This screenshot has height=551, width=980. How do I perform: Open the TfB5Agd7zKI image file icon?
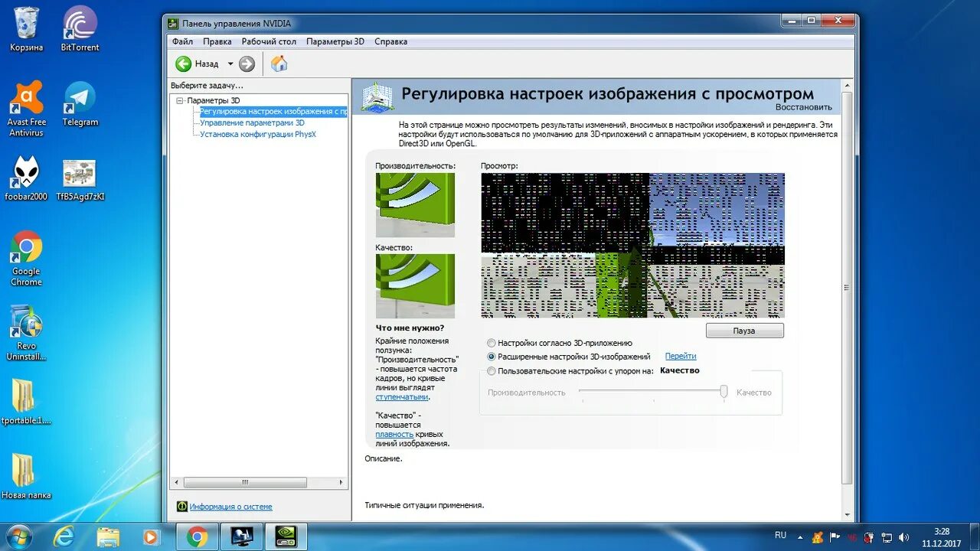pos(80,179)
